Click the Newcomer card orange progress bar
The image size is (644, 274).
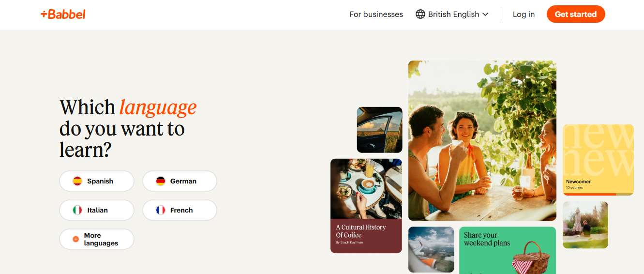(589, 194)
